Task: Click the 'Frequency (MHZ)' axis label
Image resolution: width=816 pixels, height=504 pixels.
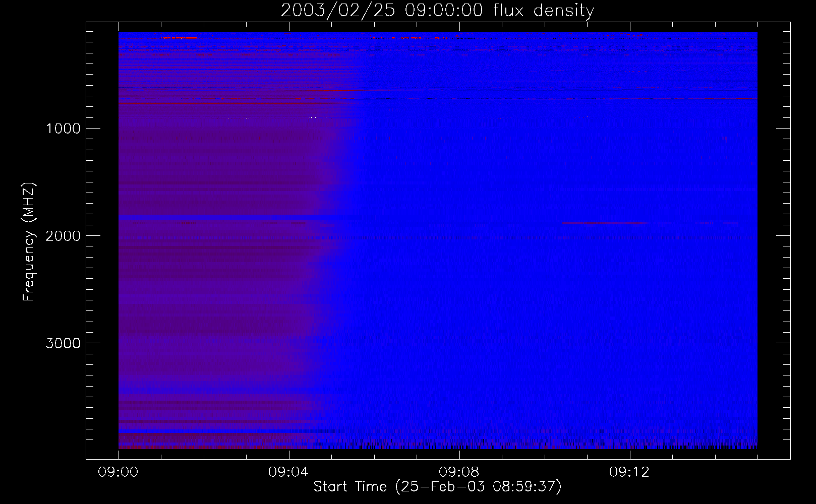Action: pyautogui.click(x=29, y=242)
